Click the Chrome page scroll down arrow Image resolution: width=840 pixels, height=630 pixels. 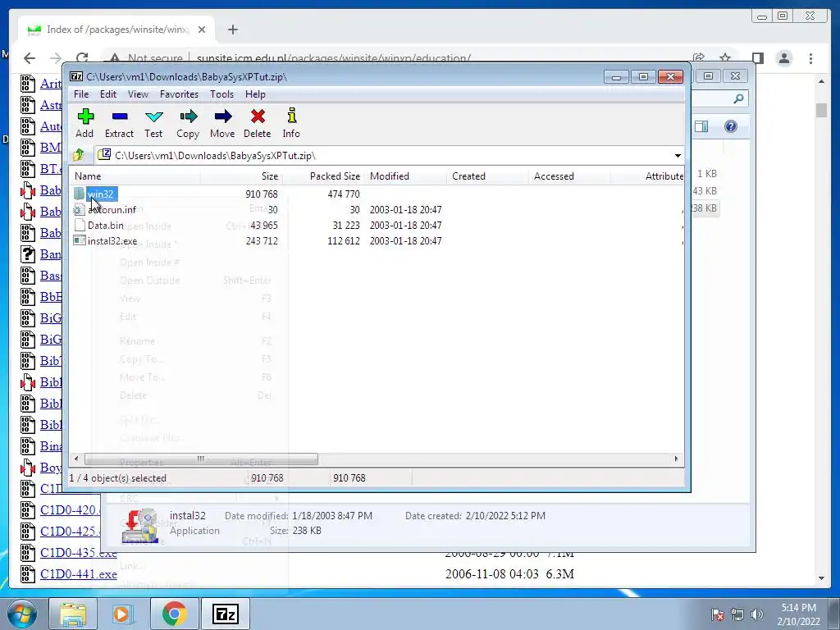(822, 578)
